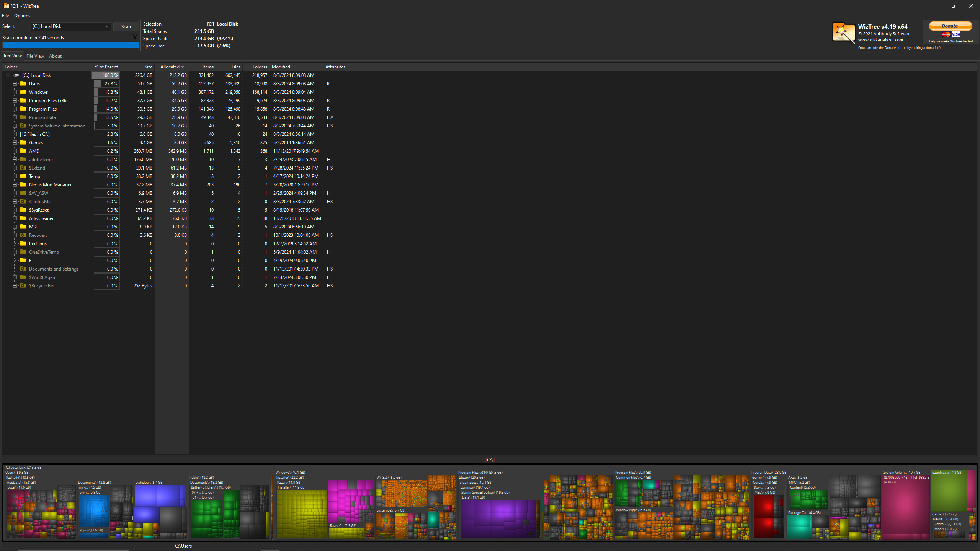
Task: Click the Games folder icon
Action: 23,142
